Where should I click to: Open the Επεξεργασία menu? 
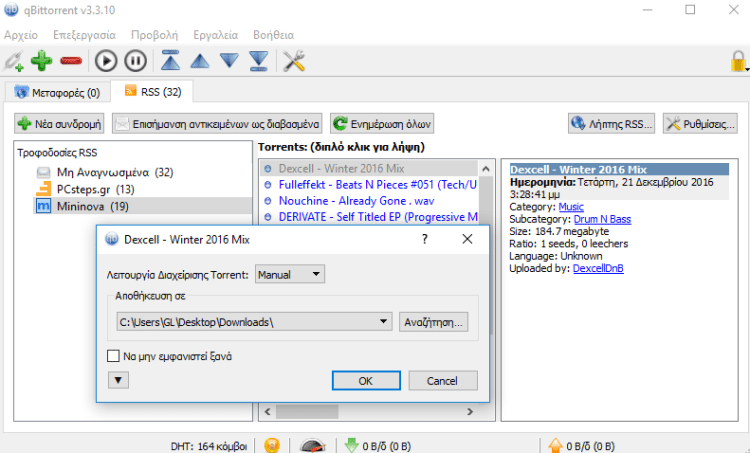(x=84, y=35)
